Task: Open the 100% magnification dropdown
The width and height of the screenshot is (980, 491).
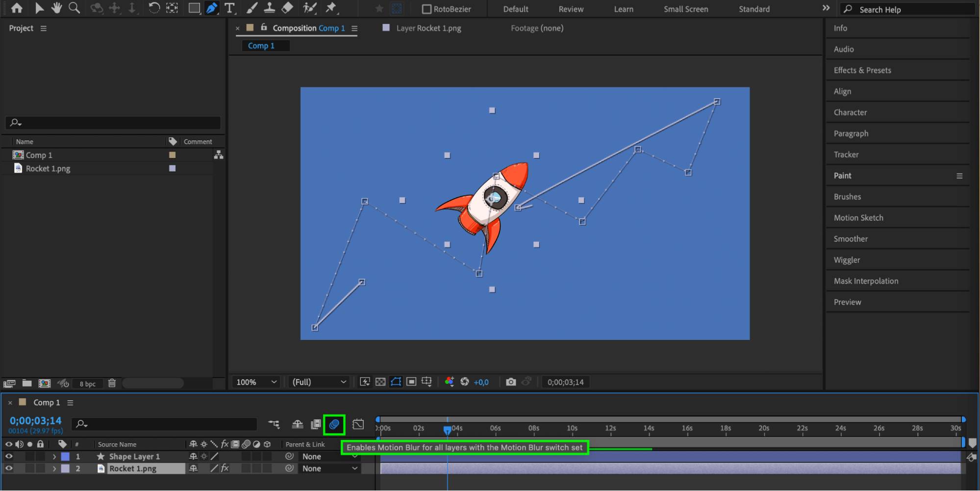Action: 257,382
